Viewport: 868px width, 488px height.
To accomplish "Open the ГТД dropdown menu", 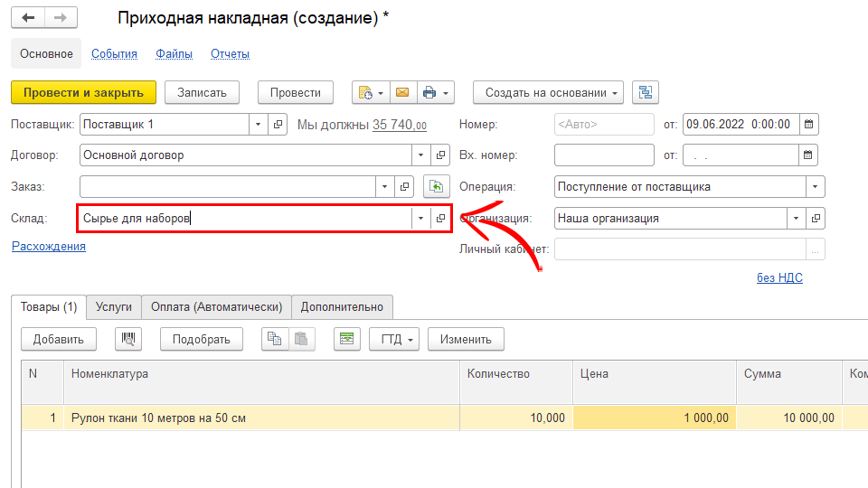I will (394, 339).
